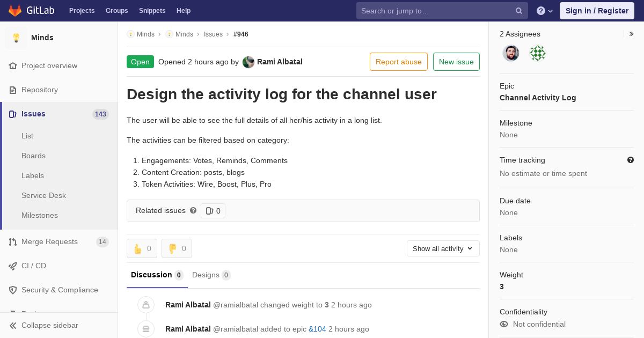Open Service Desk in sidebar
This screenshot has width=644, height=338.
43,196
